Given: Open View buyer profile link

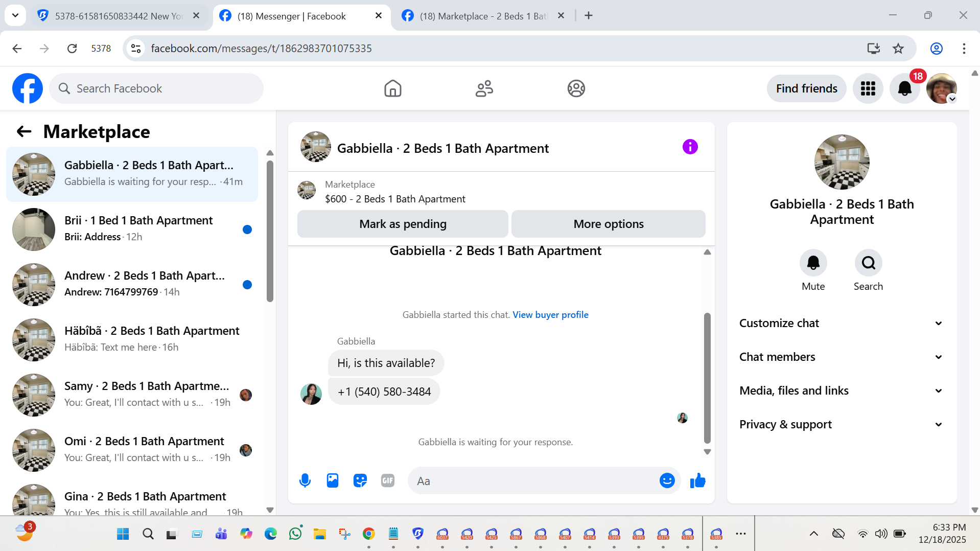Looking at the screenshot, I should tap(550, 315).
